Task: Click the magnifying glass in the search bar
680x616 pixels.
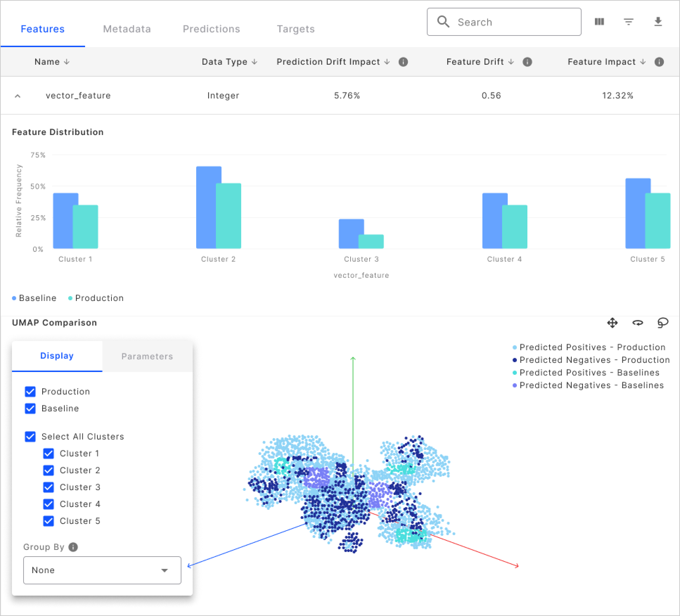Action: click(x=443, y=21)
